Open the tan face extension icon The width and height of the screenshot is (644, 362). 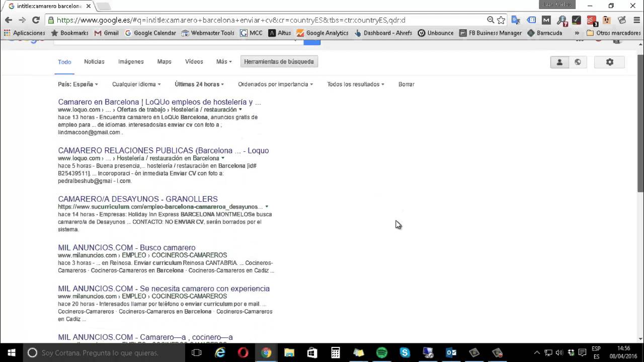click(607, 20)
